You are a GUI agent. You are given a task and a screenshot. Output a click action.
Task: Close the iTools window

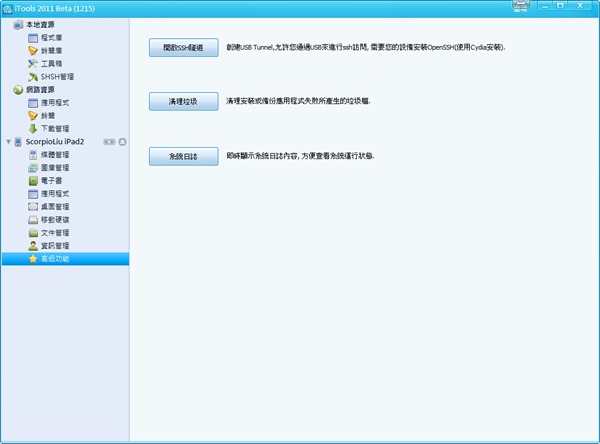tap(580, 5)
